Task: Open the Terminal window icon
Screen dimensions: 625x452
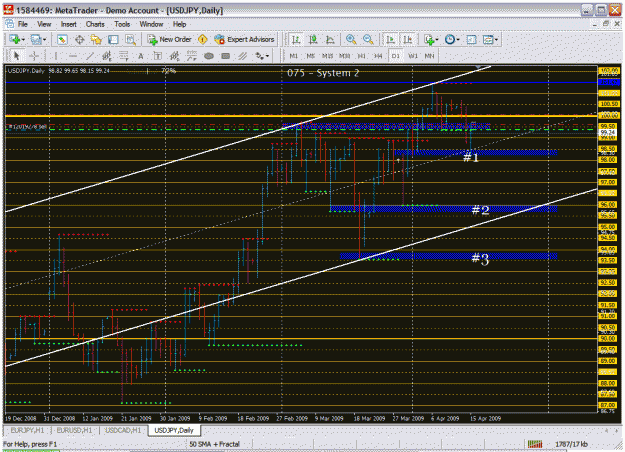Action: click(x=114, y=39)
